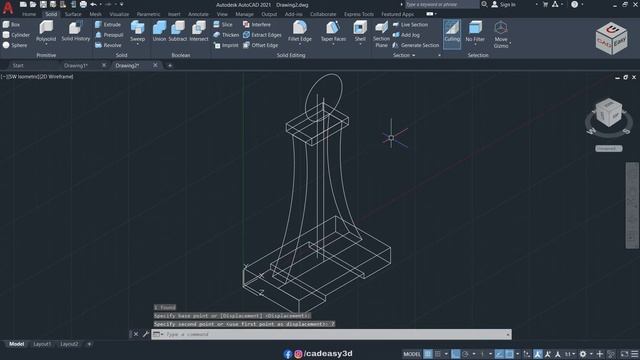Open the Annotate ribbon tab
Image resolution: width=640 pixels, height=360 pixels.
pos(198,14)
